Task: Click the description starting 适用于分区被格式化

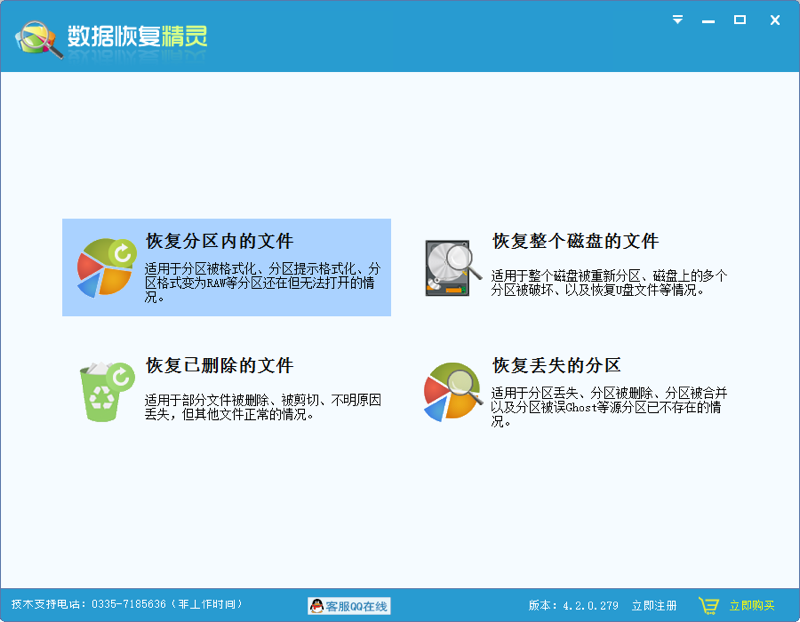Action: (x=262, y=282)
